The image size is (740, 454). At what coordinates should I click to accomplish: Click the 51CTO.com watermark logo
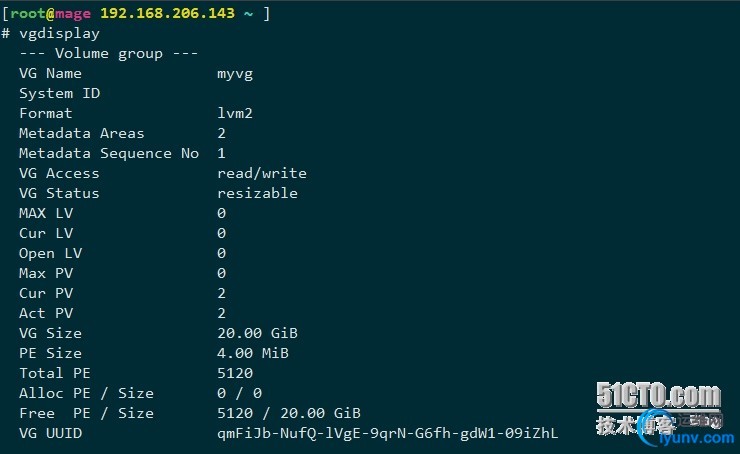(x=658, y=395)
